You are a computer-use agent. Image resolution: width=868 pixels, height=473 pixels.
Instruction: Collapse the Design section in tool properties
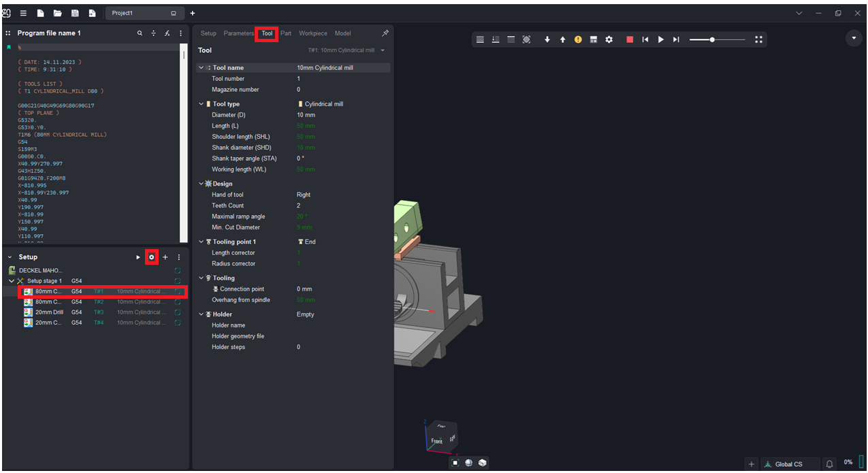click(x=202, y=184)
